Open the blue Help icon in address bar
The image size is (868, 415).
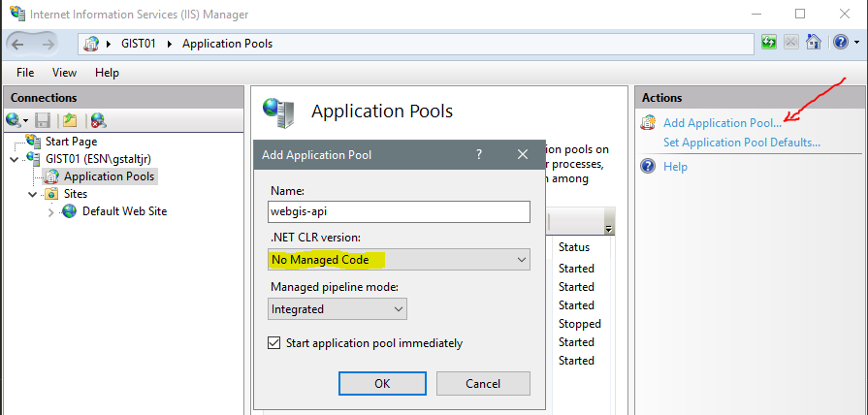[840, 42]
